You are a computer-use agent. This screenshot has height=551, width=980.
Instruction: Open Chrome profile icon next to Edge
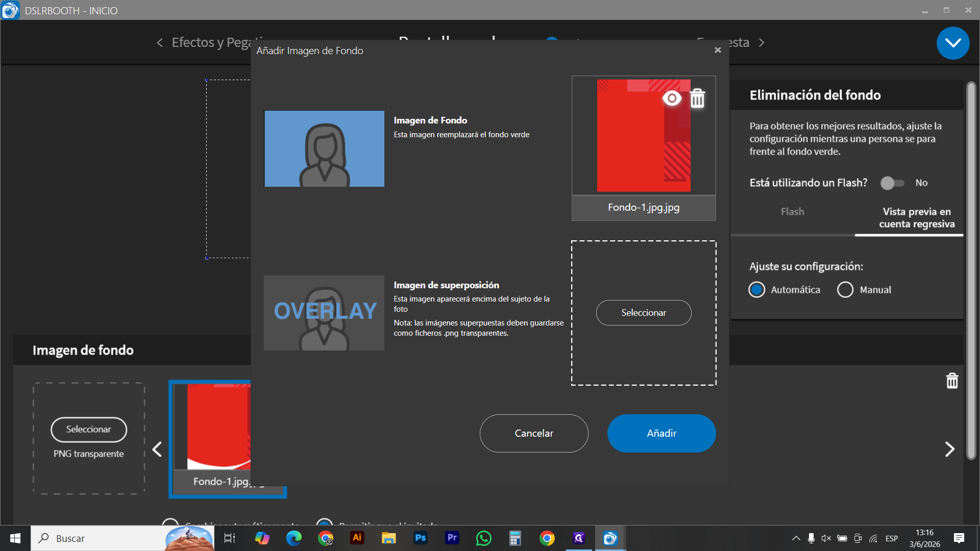point(326,538)
